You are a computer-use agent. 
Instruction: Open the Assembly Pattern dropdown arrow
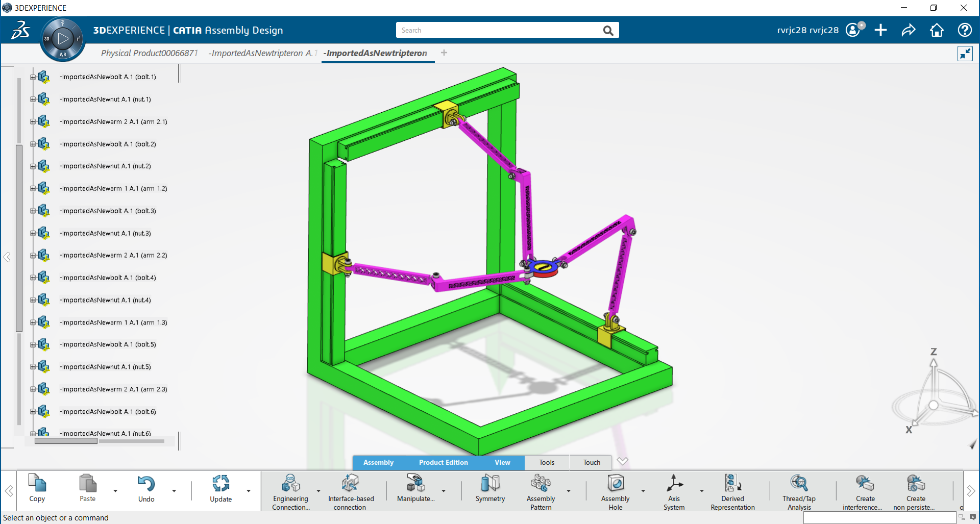tap(569, 491)
